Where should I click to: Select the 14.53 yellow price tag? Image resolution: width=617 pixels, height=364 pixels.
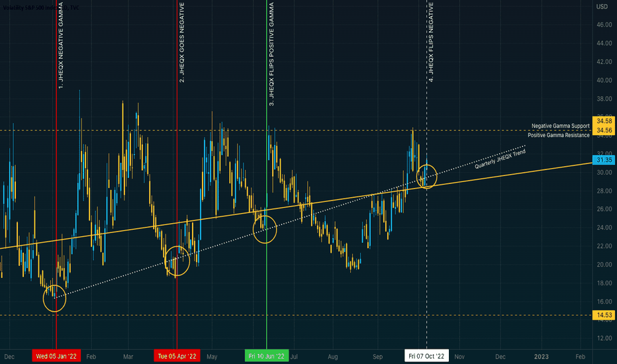pos(604,315)
